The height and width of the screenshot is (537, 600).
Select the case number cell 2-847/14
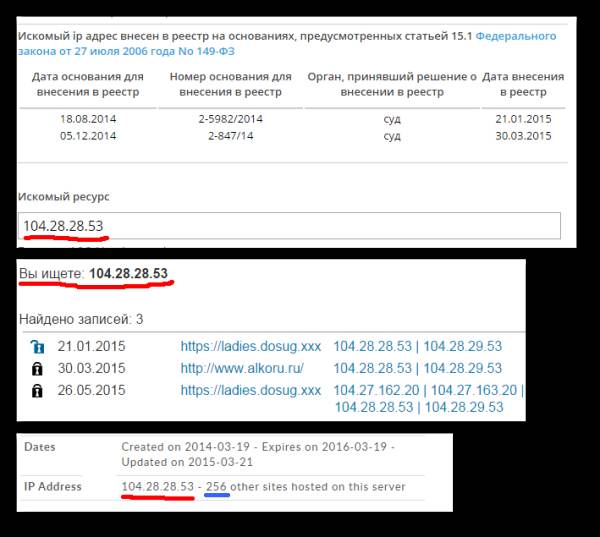pos(230,136)
